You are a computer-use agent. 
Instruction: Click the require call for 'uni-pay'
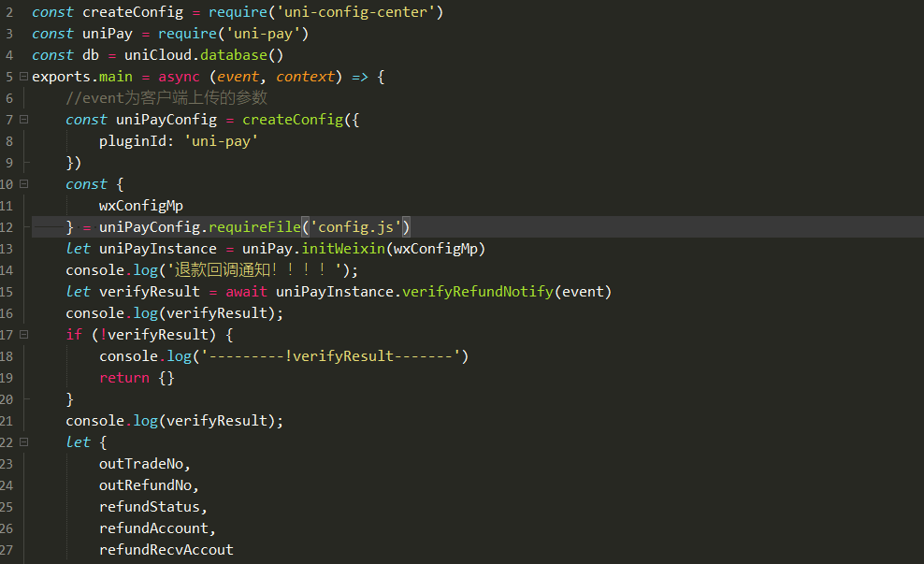[183, 34]
